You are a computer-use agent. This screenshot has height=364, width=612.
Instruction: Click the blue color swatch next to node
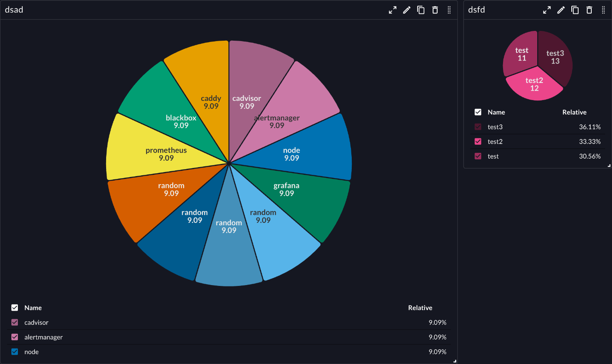point(15,351)
